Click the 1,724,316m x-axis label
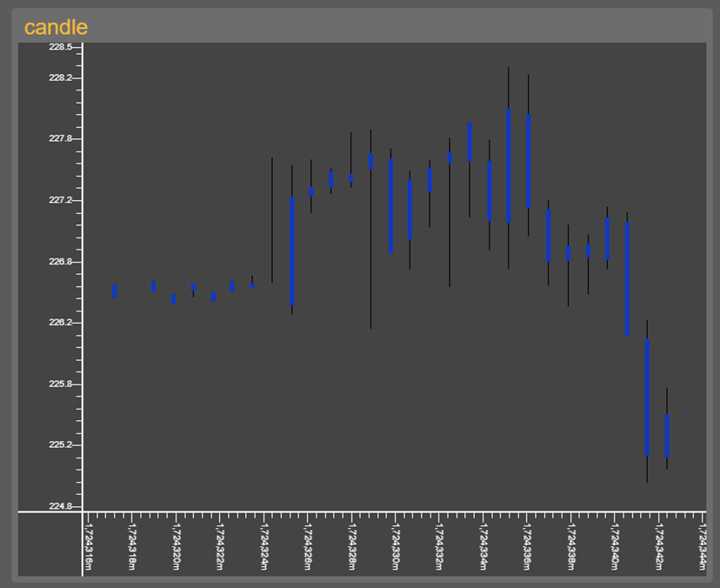 coord(89,546)
